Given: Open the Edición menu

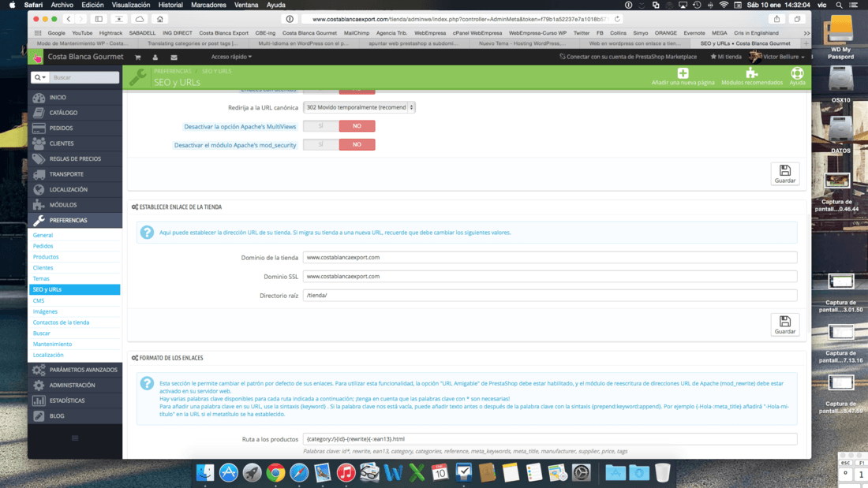Looking at the screenshot, I should coord(92,5).
